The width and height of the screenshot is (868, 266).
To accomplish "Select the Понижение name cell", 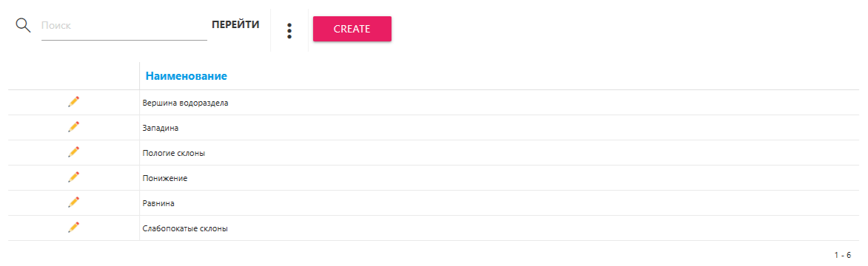I will tap(499, 178).
